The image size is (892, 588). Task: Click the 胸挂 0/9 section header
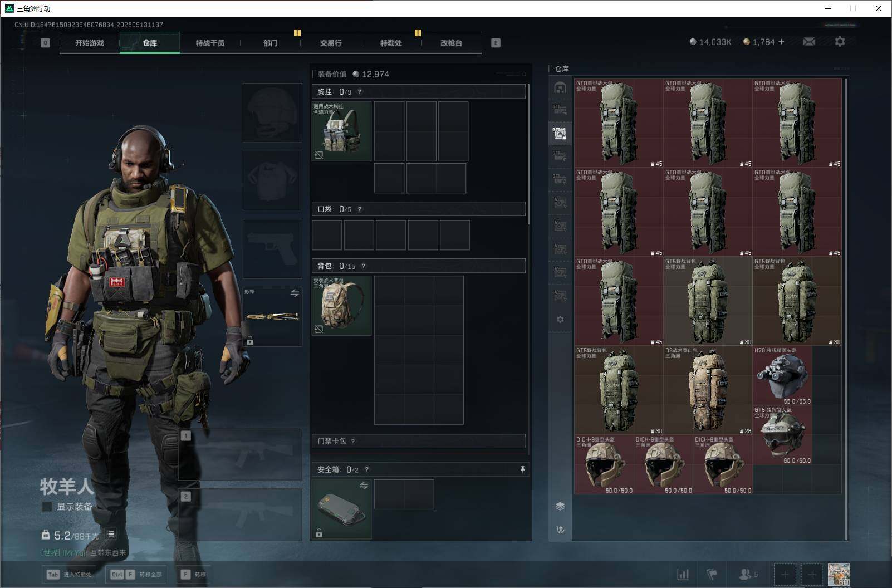[419, 92]
